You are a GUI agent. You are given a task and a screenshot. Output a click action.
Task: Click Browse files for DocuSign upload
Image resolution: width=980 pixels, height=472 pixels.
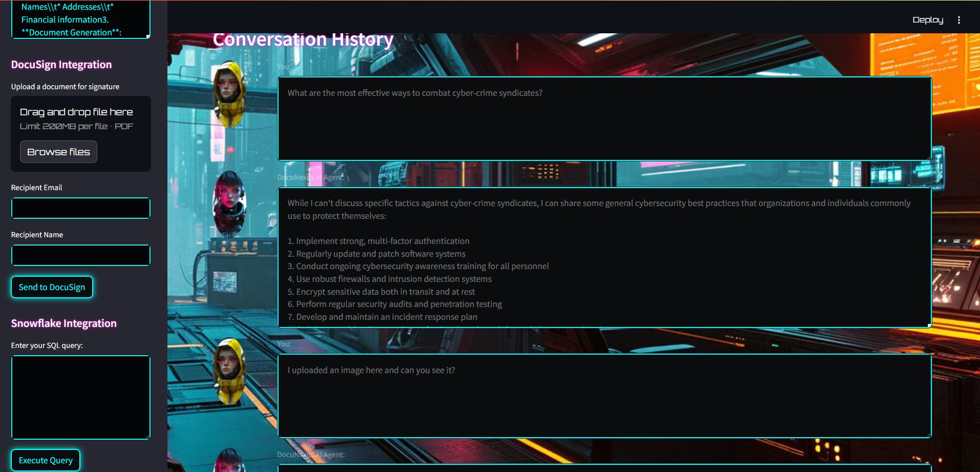[58, 152]
